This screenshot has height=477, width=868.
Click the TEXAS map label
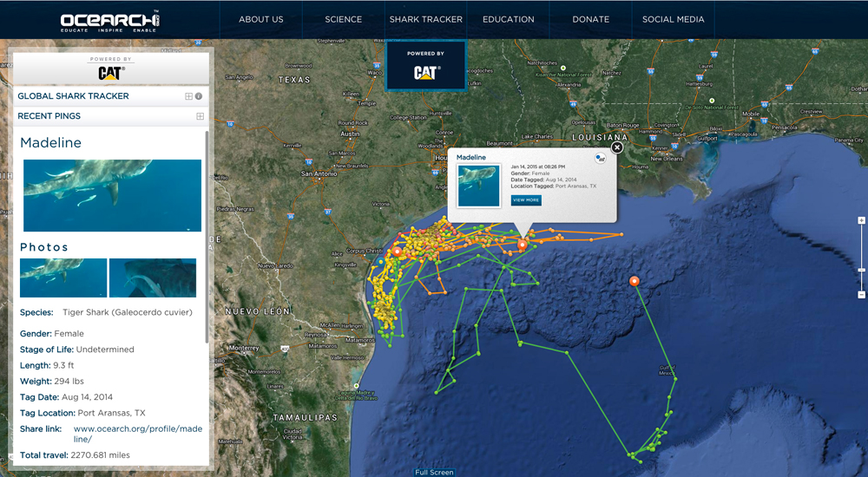(294, 80)
